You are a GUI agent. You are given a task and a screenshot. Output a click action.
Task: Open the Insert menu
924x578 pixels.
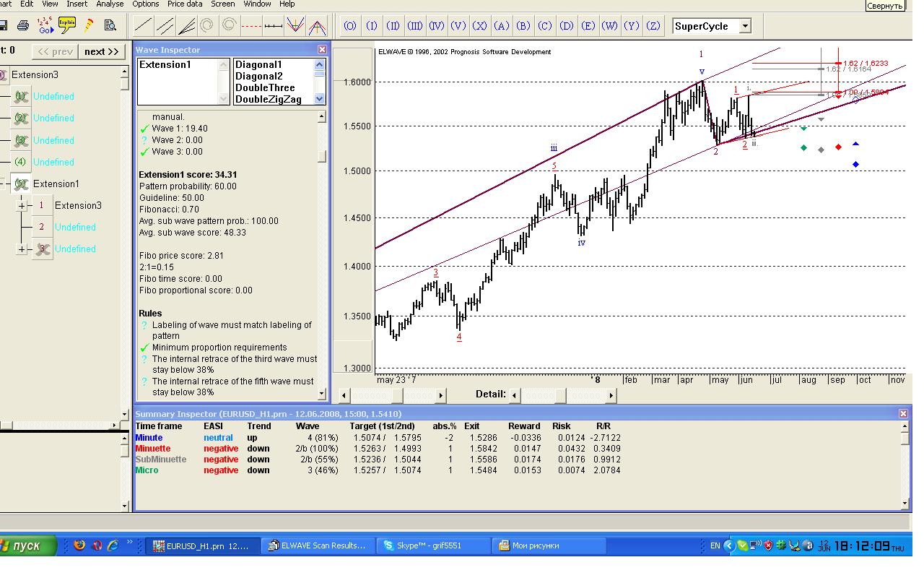77,4
